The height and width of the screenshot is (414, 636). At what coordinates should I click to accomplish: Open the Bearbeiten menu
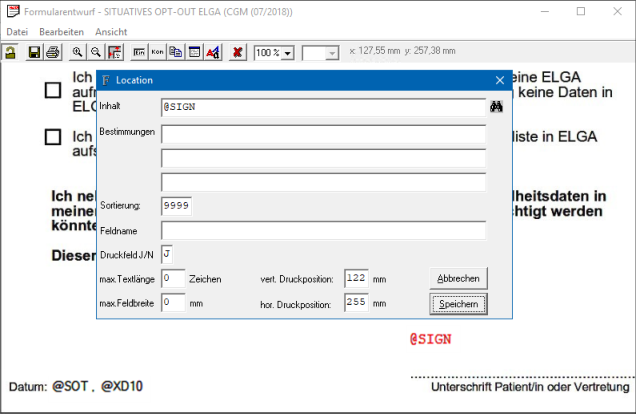tap(61, 32)
